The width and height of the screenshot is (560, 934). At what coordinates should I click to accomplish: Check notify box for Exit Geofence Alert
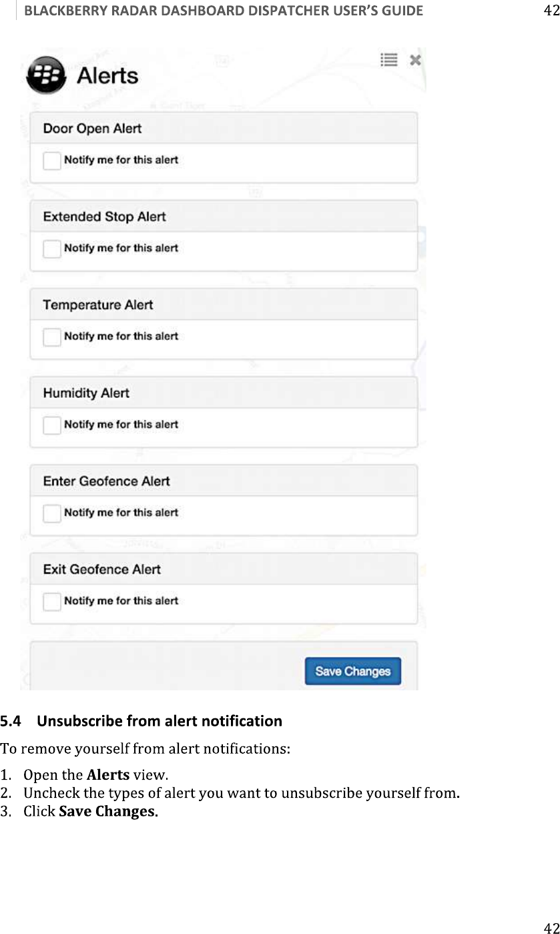pos(52,602)
